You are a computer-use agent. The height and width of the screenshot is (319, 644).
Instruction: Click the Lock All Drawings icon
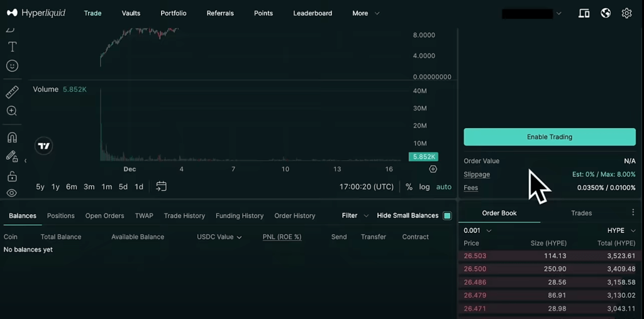click(x=12, y=176)
